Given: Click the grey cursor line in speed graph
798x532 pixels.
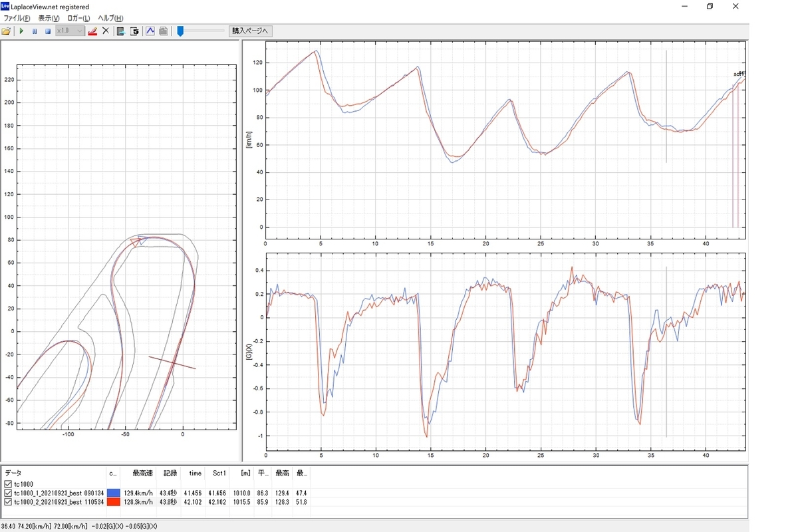Looking at the screenshot, I should pos(666,106).
